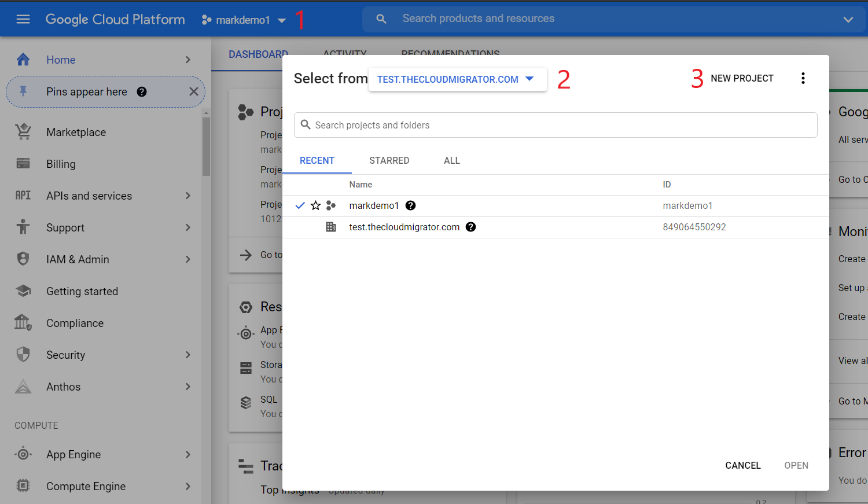Select the STARRED tab

(x=389, y=161)
